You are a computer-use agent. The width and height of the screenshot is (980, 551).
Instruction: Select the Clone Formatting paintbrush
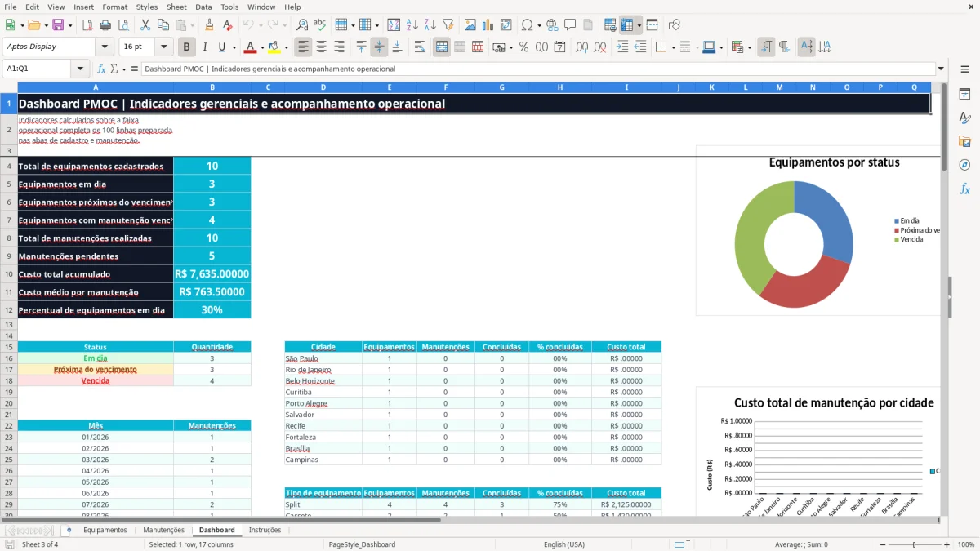point(210,25)
